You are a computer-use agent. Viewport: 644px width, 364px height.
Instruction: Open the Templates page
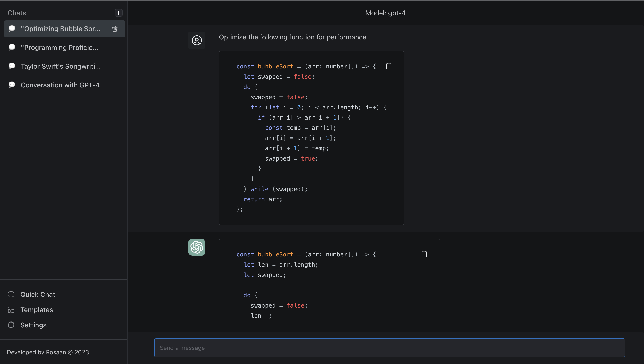click(x=37, y=310)
